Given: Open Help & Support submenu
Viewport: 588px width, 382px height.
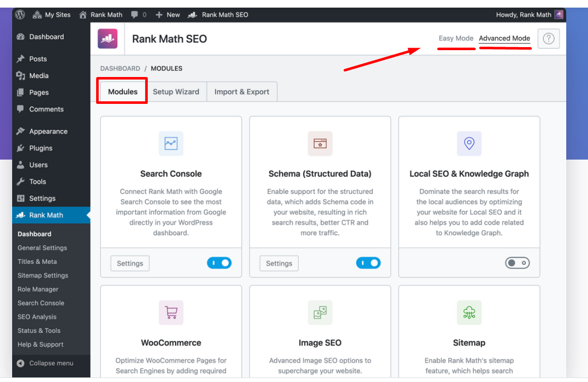Looking at the screenshot, I should pyautogui.click(x=40, y=345).
